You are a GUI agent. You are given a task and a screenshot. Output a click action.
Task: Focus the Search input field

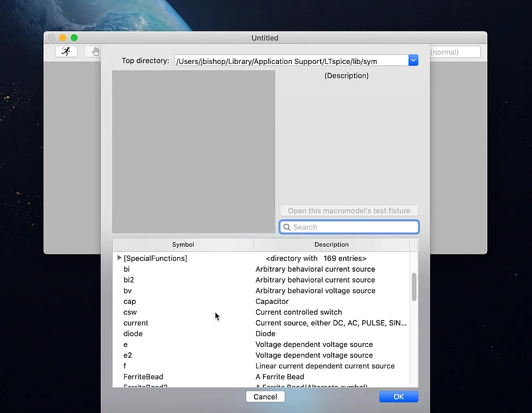353,227
